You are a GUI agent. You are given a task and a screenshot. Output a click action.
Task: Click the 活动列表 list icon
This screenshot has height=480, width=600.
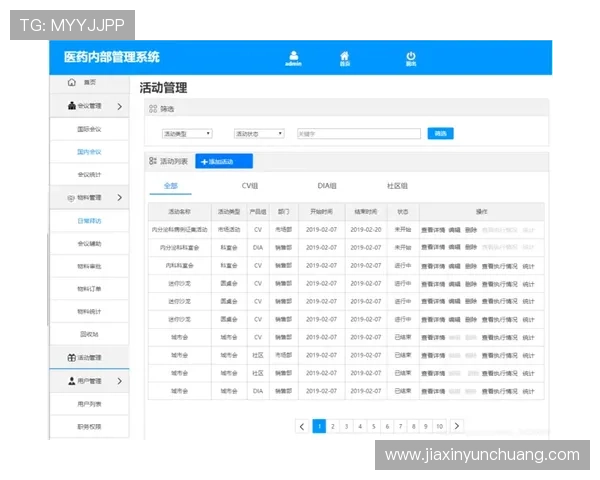[153, 161]
